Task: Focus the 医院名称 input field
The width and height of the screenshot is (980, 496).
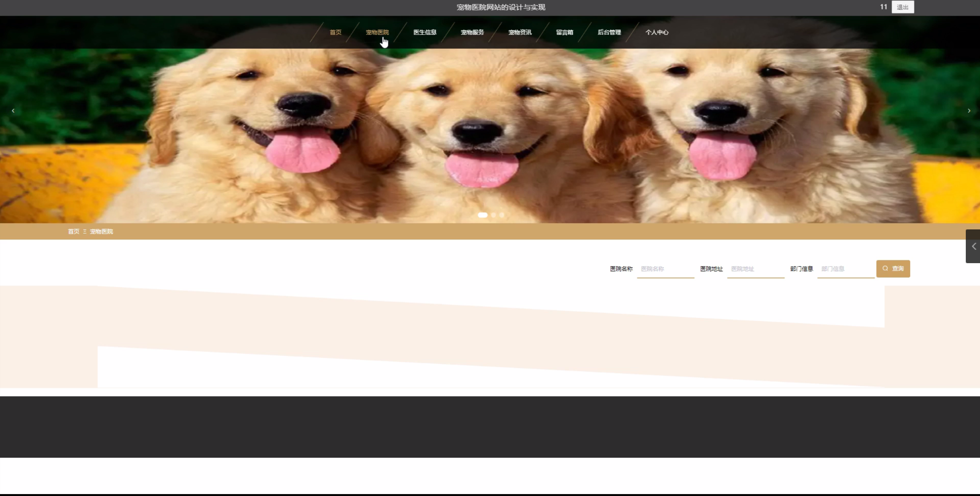Action: [665, 269]
